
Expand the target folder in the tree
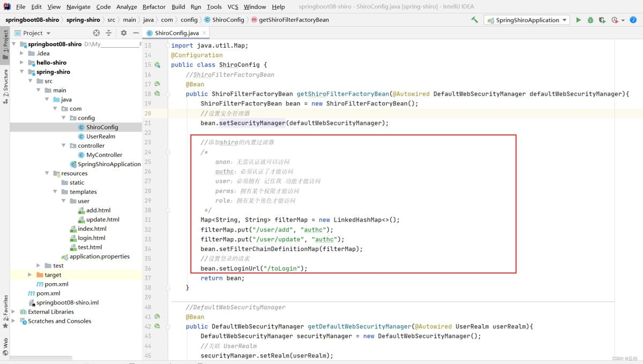tap(31, 275)
